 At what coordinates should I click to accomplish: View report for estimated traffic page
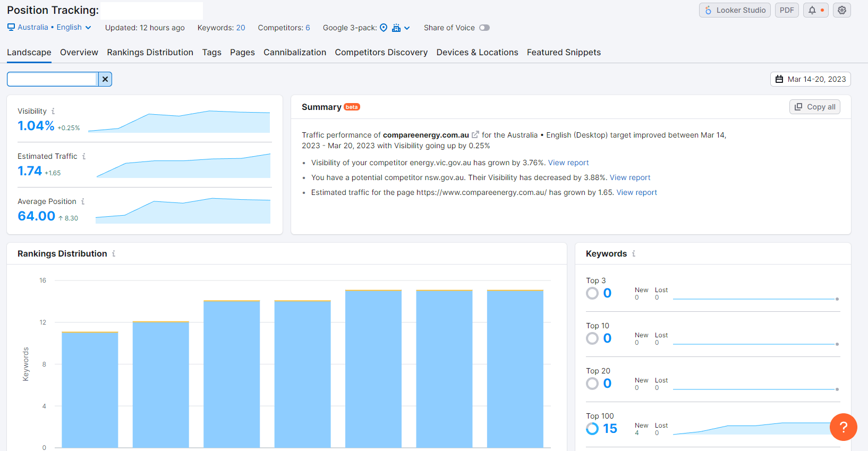[637, 192]
